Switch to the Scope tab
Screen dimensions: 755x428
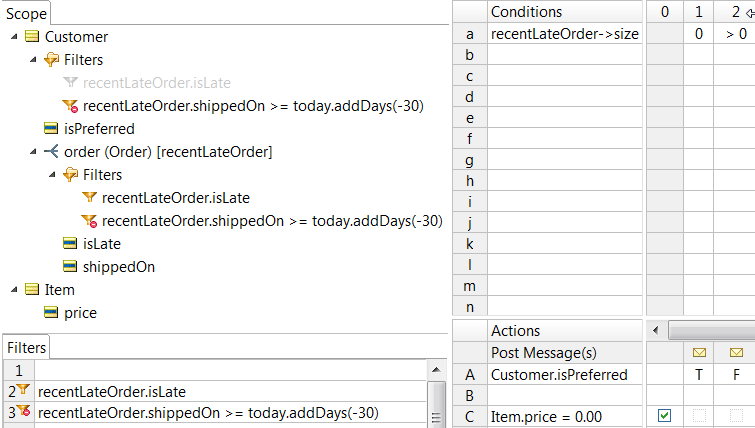(26, 13)
